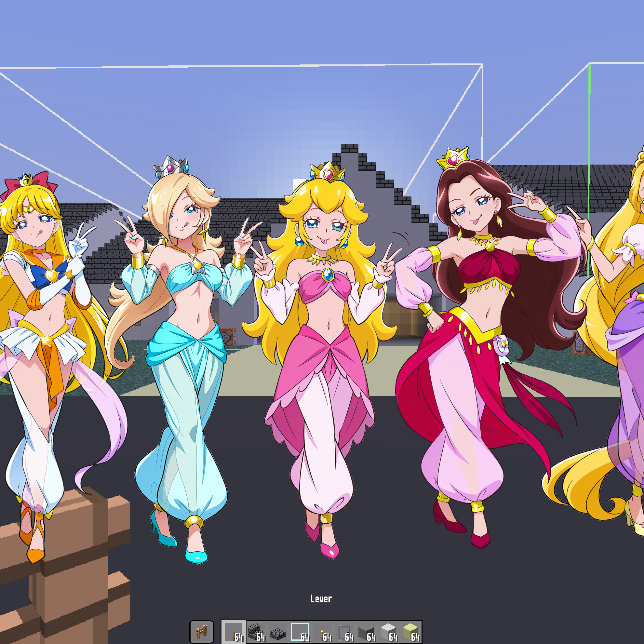Select the glass pane hotbar slot
Image resolution: width=644 pixels, height=644 pixels.
click(300, 632)
